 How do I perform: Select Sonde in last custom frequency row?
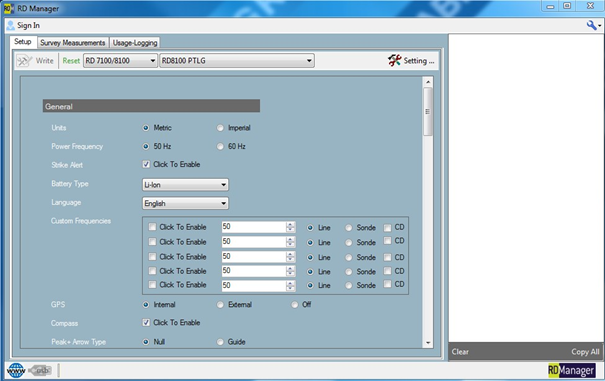pos(348,285)
